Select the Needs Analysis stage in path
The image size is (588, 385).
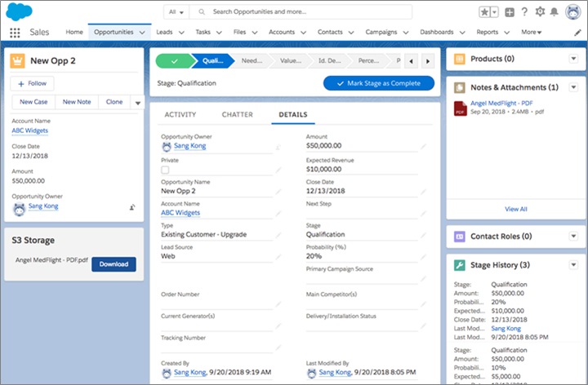252,61
